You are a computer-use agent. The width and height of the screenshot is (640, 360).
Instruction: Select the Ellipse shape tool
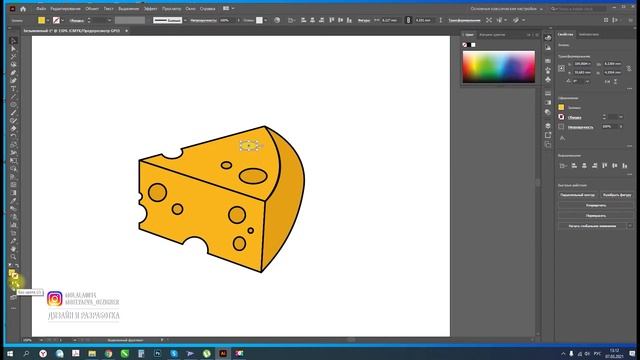coord(13,104)
